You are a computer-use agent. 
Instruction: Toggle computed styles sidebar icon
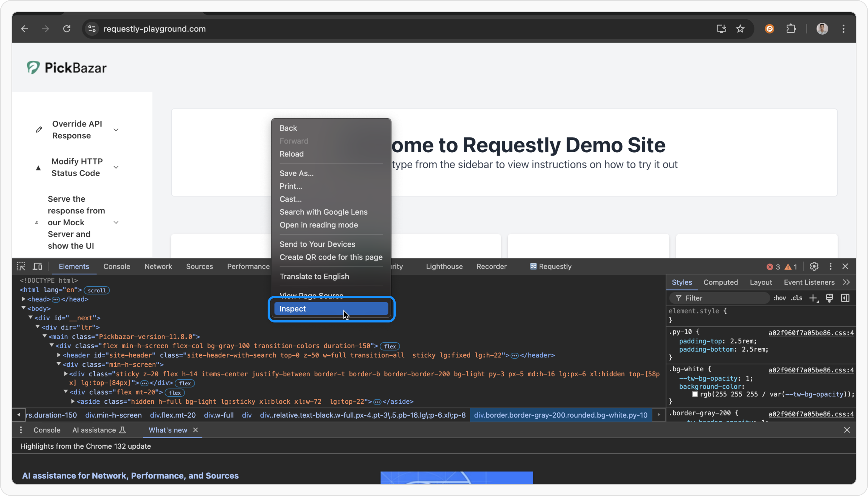845,298
